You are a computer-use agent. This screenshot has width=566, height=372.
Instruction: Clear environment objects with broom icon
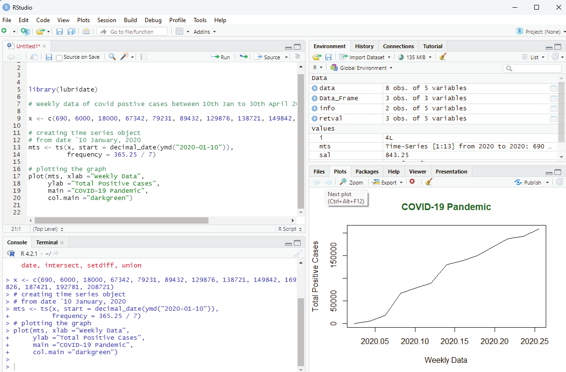(x=443, y=57)
